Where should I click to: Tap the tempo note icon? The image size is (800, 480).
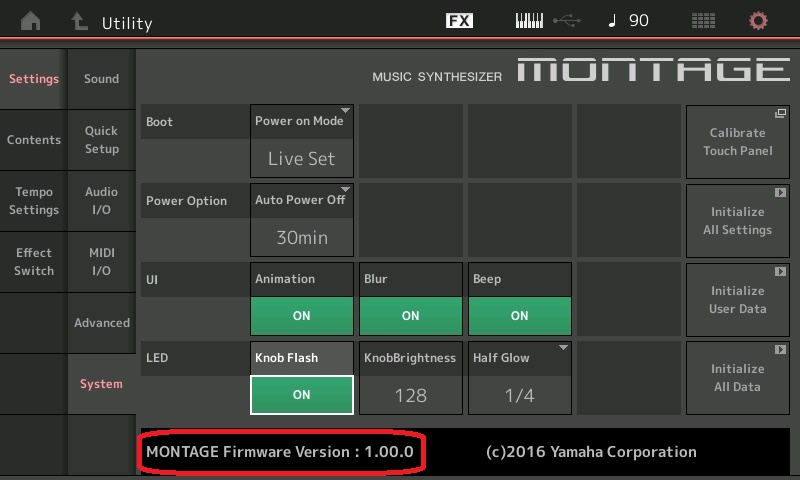coord(612,21)
